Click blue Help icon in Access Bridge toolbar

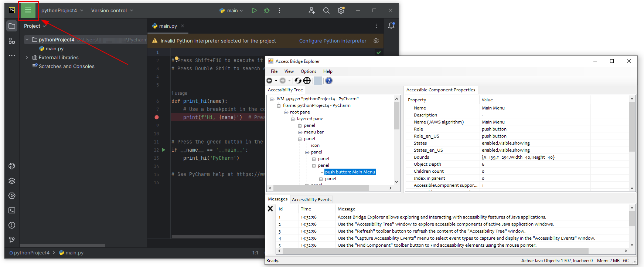click(x=329, y=81)
